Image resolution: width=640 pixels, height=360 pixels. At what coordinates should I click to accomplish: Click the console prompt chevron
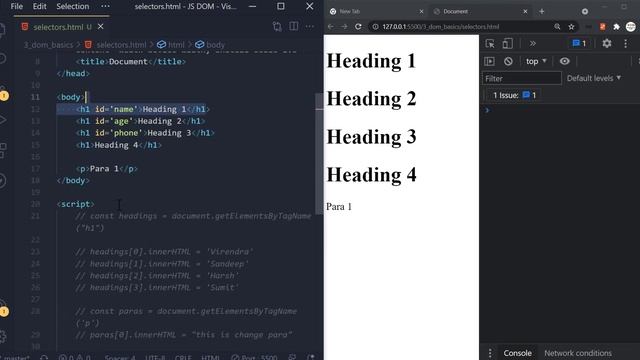click(487, 110)
